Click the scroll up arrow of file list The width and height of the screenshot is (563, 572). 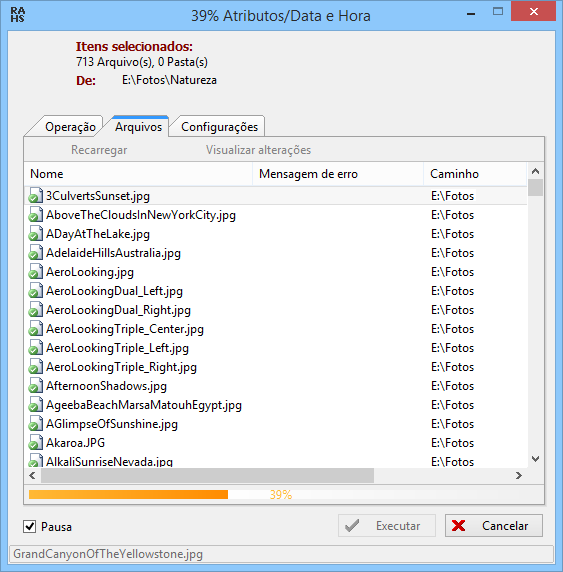535,171
